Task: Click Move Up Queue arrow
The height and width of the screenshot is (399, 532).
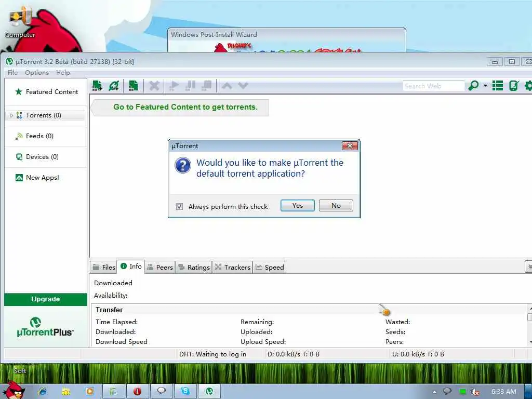Action: pos(227,86)
